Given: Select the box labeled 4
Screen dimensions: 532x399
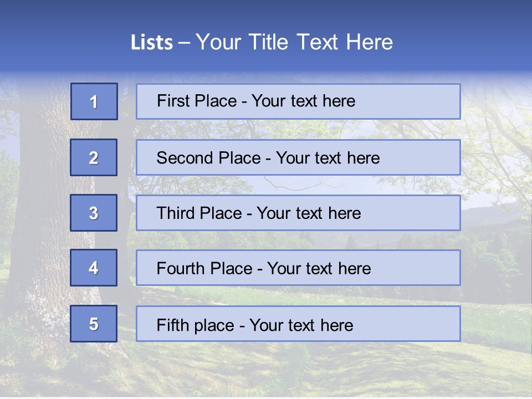Looking at the screenshot, I should (94, 268).
